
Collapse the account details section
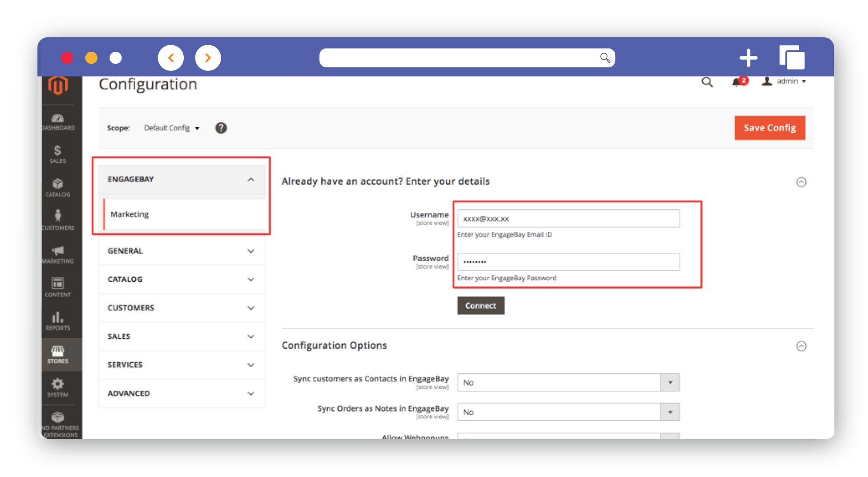pos(801,182)
